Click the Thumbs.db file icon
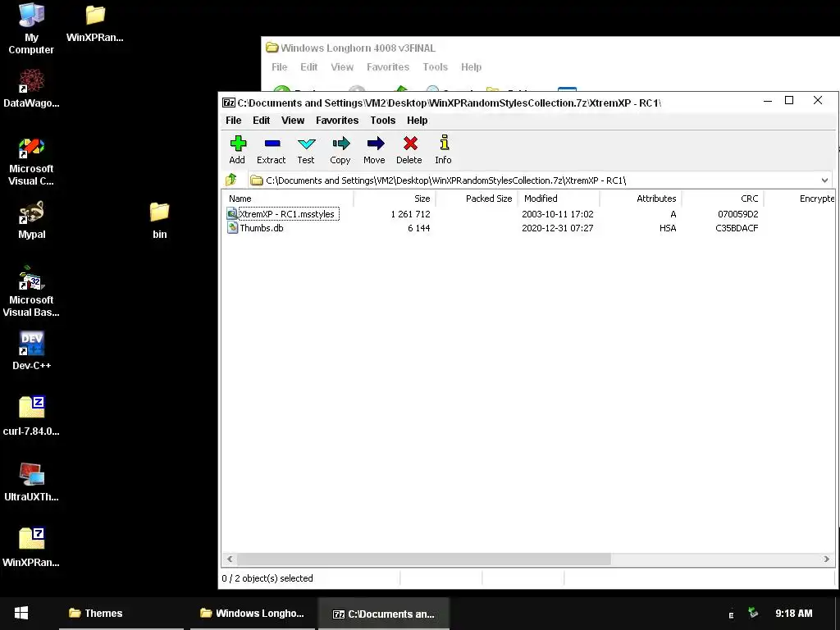Viewport: 840px width, 630px height. [x=232, y=228]
